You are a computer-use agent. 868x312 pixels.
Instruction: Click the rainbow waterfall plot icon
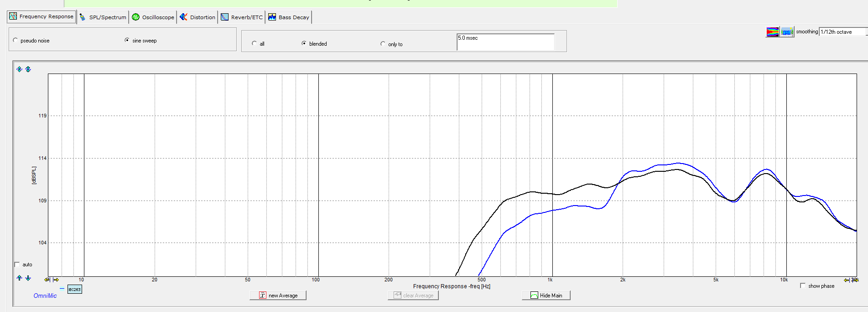[772, 32]
